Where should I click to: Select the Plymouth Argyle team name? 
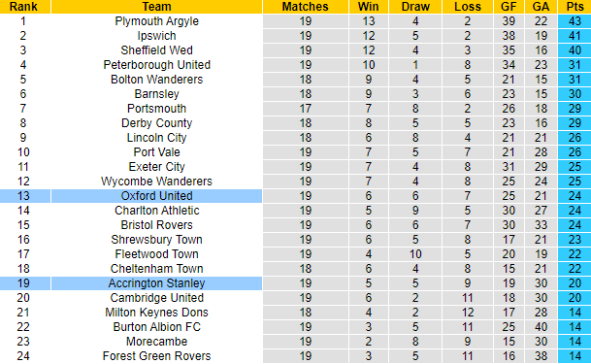click(x=156, y=21)
